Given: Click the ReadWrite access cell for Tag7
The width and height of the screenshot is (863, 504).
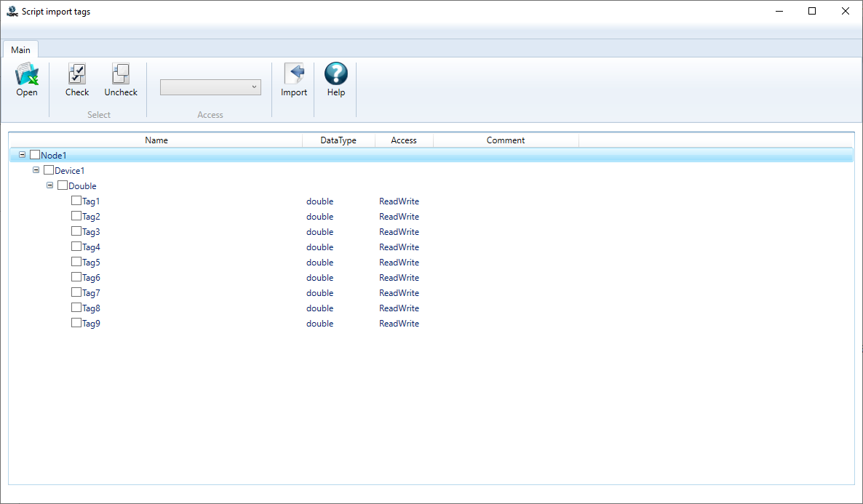Looking at the screenshot, I should tap(399, 293).
